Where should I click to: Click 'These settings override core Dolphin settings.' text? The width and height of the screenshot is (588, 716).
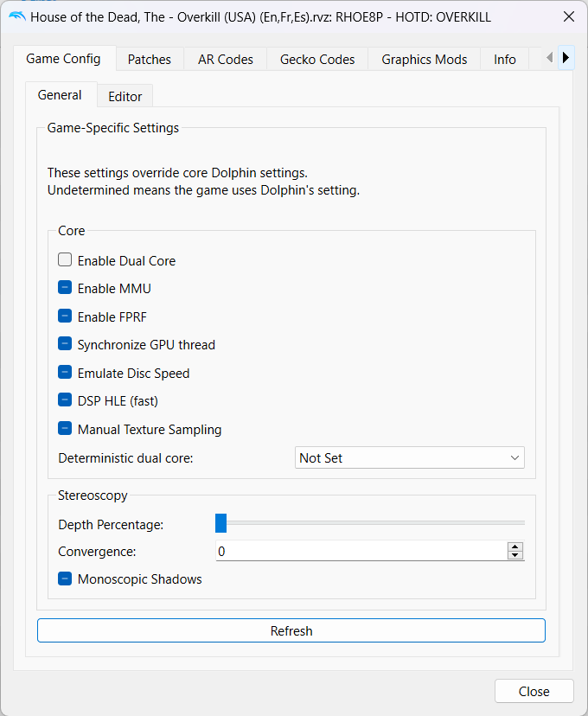click(177, 173)
